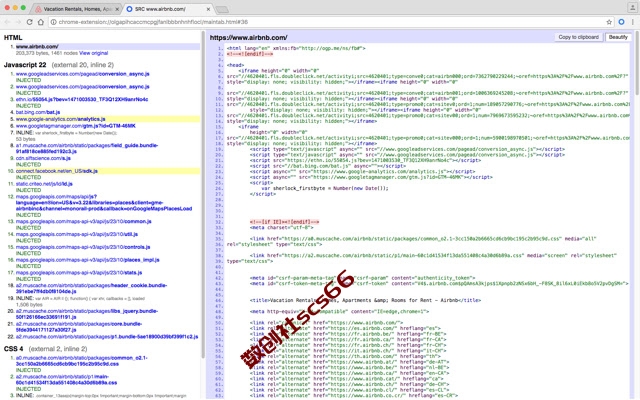640x400 pixels.
Task: Open the blue circle extension icon in the toolbar
Action: 621,22
